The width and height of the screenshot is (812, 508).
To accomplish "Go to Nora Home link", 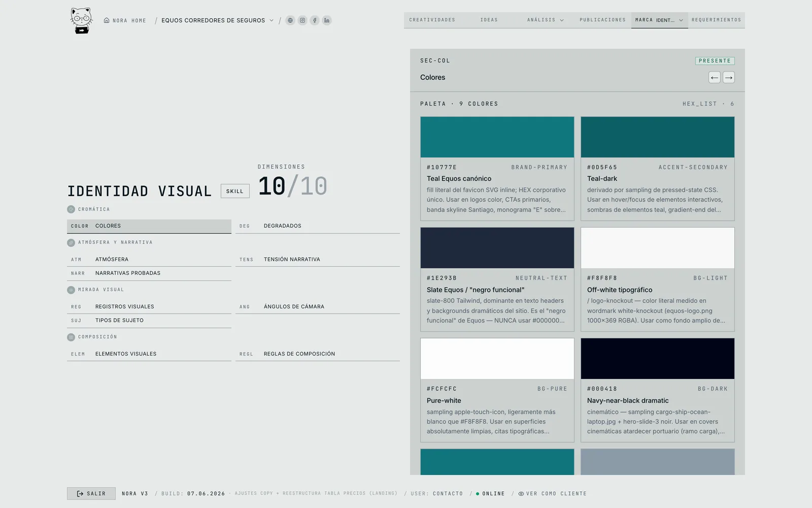I will 125,21.
